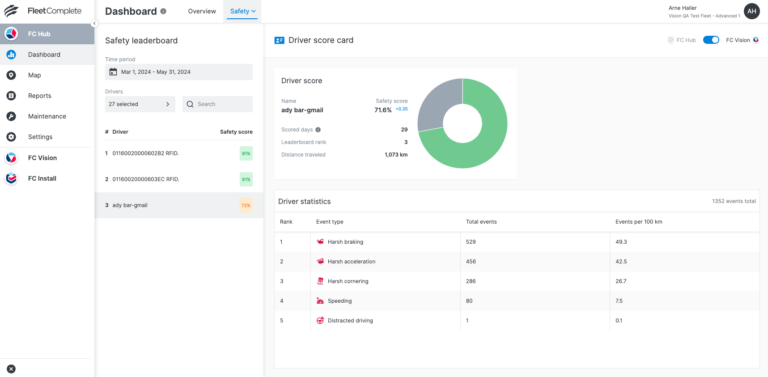
Task: Open the Map icon in sidebar
Action: (11, 75)
